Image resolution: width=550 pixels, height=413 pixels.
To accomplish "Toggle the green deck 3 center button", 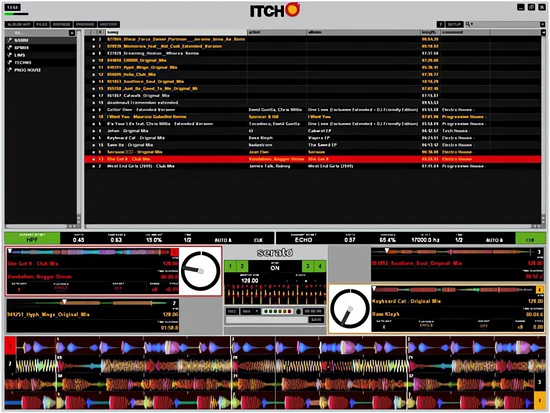I will 308,266.
